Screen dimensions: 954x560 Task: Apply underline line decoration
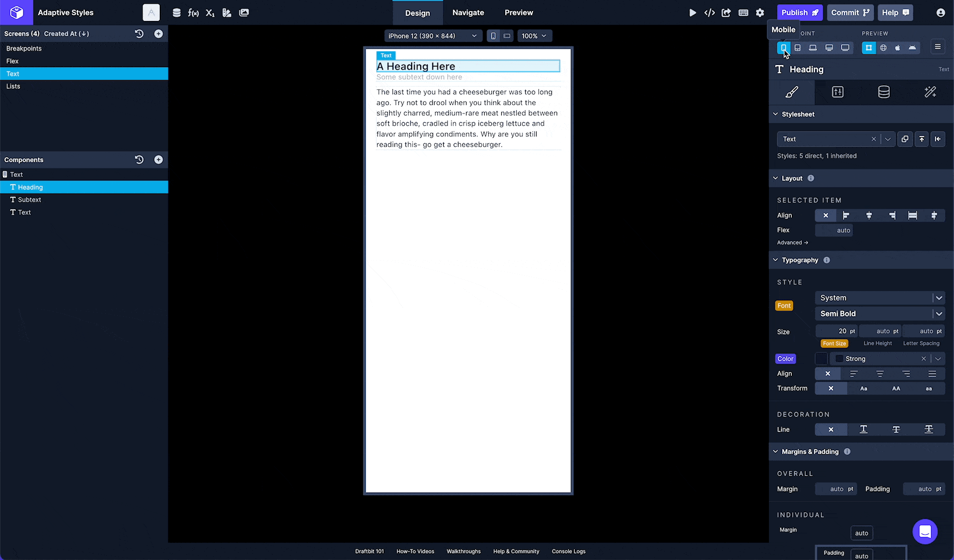[863, 429]
